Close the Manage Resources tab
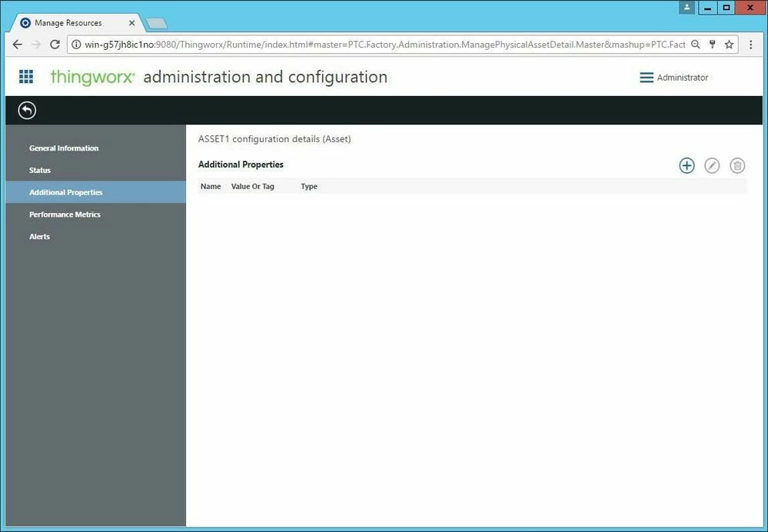The image size is (768, 532). (x=131, y=23)
